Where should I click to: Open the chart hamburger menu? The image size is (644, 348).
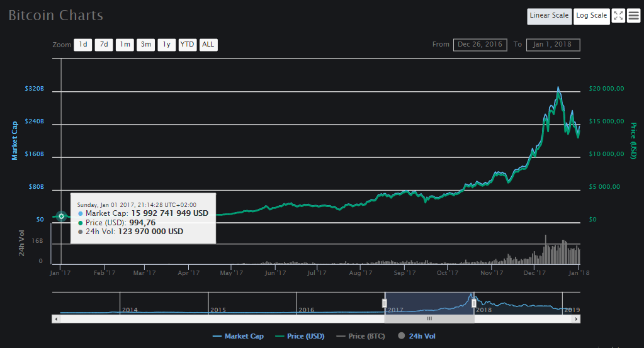[633, 16]
